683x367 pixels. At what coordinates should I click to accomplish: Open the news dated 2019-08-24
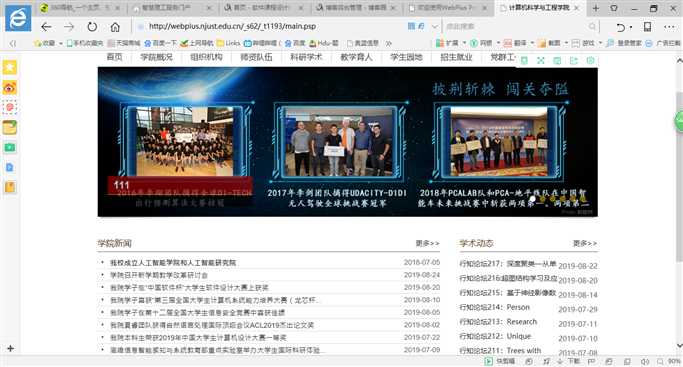(159, 275)
